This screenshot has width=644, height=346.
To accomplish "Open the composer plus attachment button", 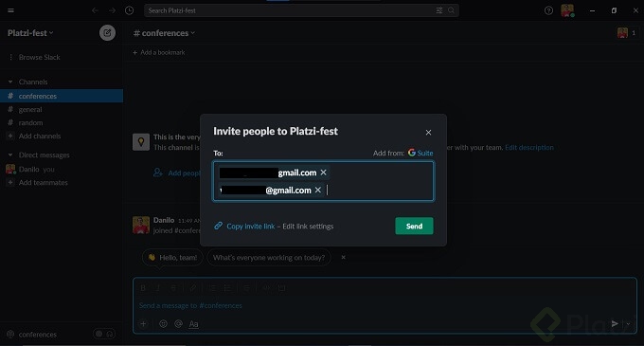I will pyautogui.click(x=144, y=324).
